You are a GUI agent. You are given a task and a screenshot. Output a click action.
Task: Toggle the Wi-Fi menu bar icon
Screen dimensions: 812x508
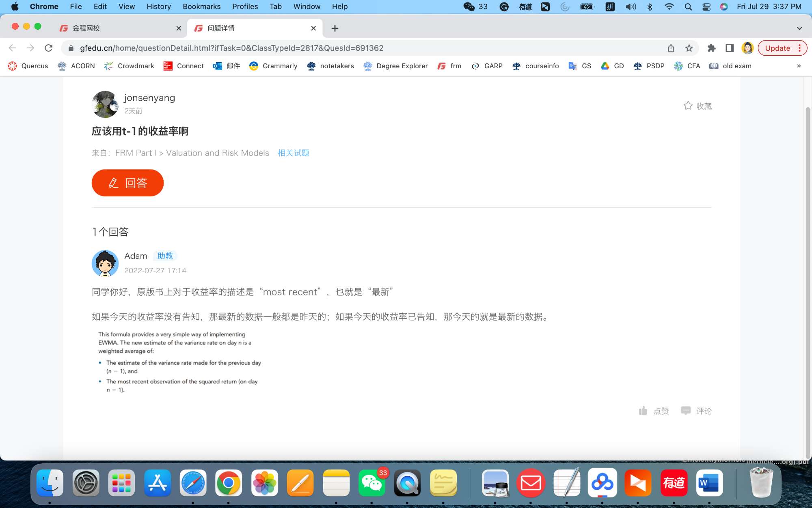point(669,7)
